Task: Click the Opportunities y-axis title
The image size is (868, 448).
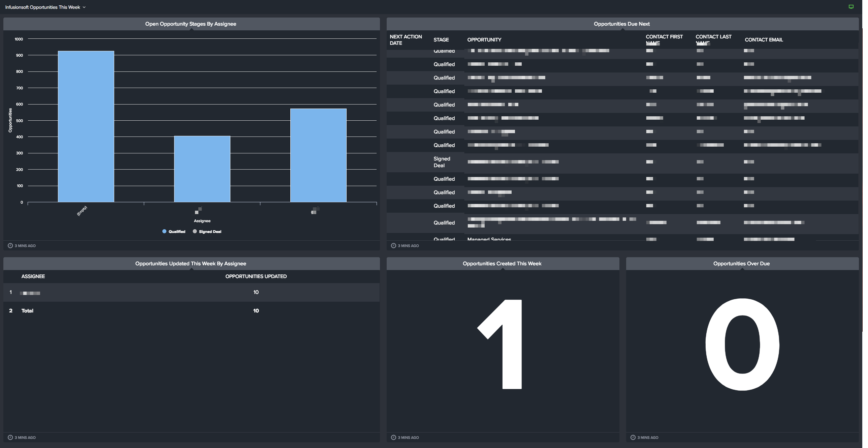Action: pos(10,120)
